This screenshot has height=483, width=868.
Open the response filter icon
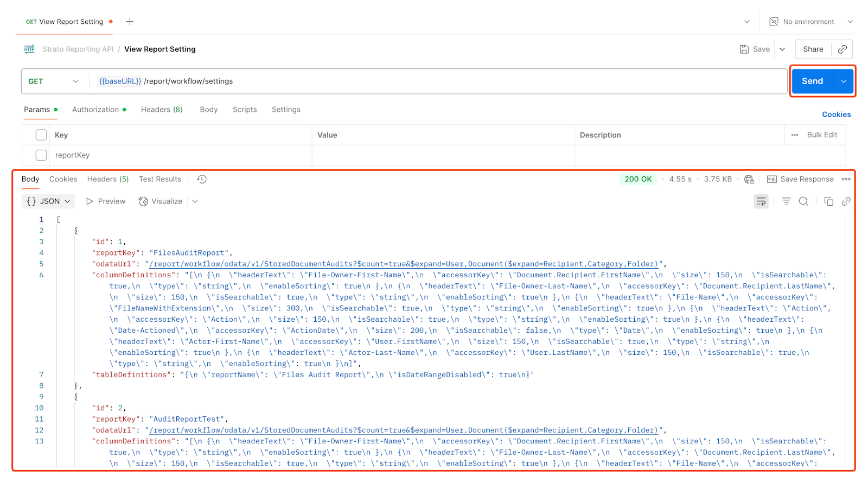786,201
